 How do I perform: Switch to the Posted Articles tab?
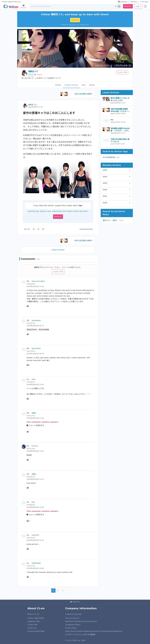tap(71, 85)
